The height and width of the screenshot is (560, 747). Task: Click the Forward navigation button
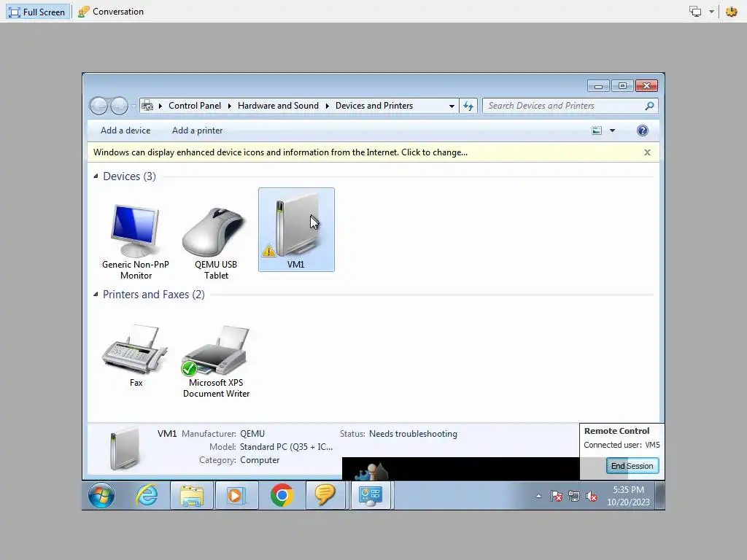pos(119,106)
